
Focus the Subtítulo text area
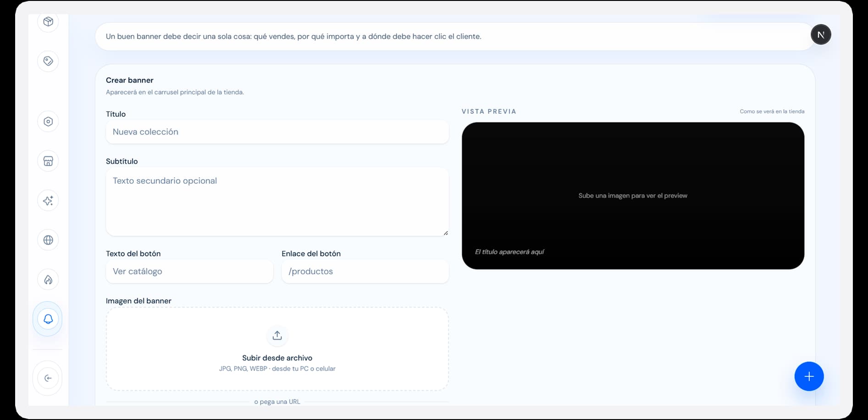277,202
